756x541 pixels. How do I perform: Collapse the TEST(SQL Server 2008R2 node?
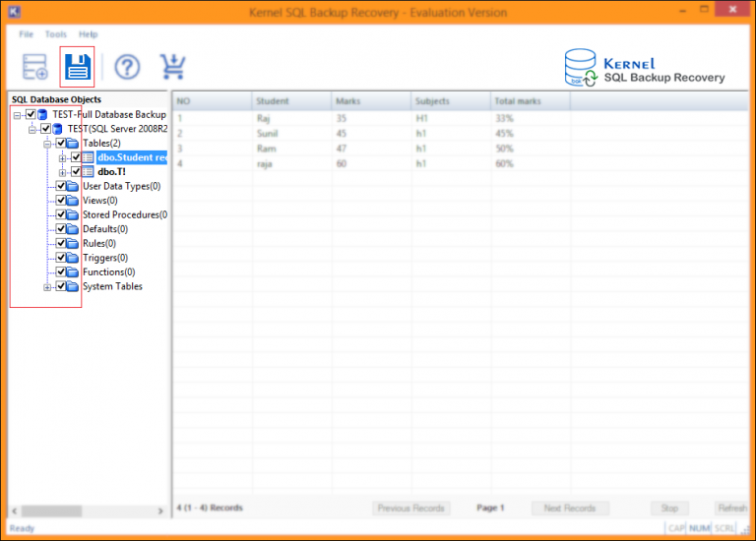(x=32, y=130)
